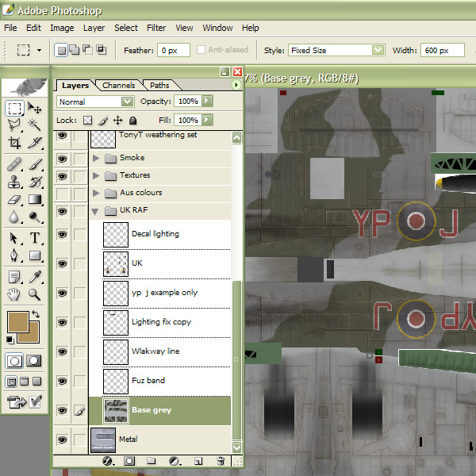Click the foreground color swatch
This screenshot has height=476, width=476.
click(x=18, y=321)
